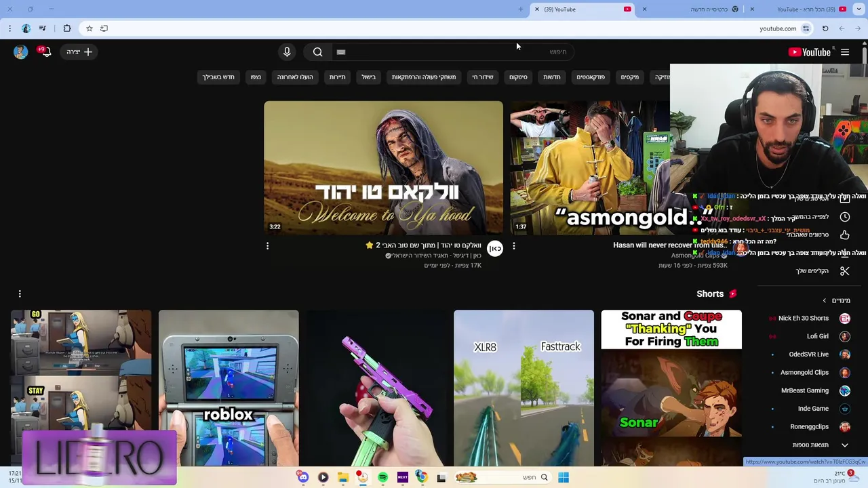
Task: Select the חדשות filter chip
Action: [x=552, y=77]
